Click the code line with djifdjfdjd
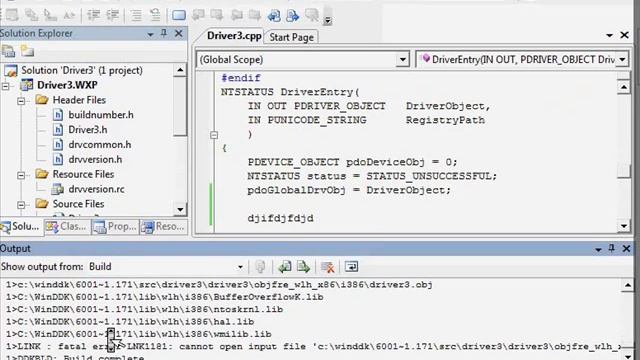 point(280,218)
